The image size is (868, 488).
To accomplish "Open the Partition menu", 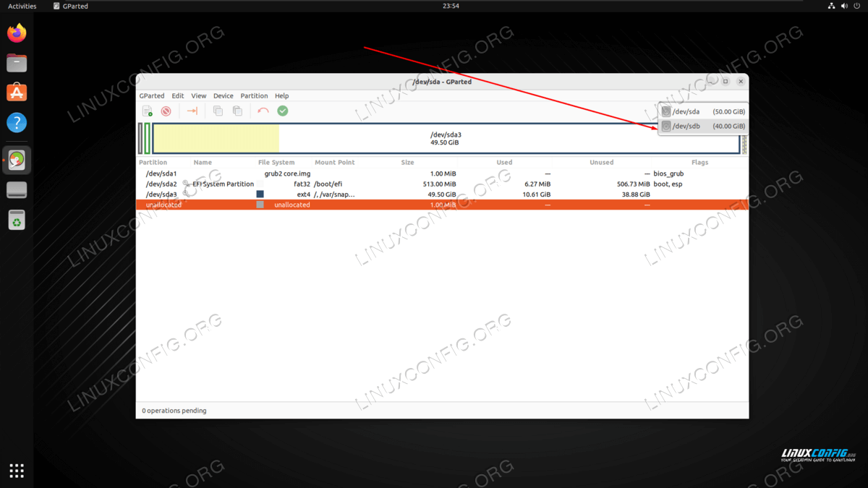I will click(x=254, y=96).
